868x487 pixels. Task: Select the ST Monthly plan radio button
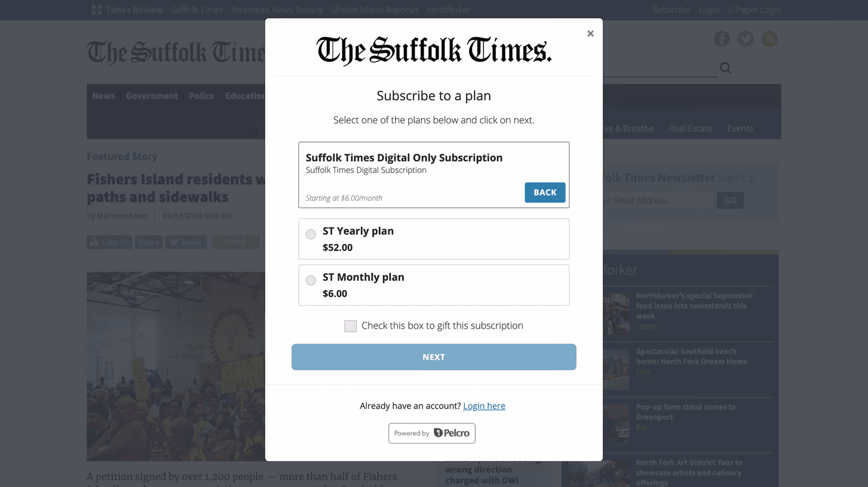point(311,280)
